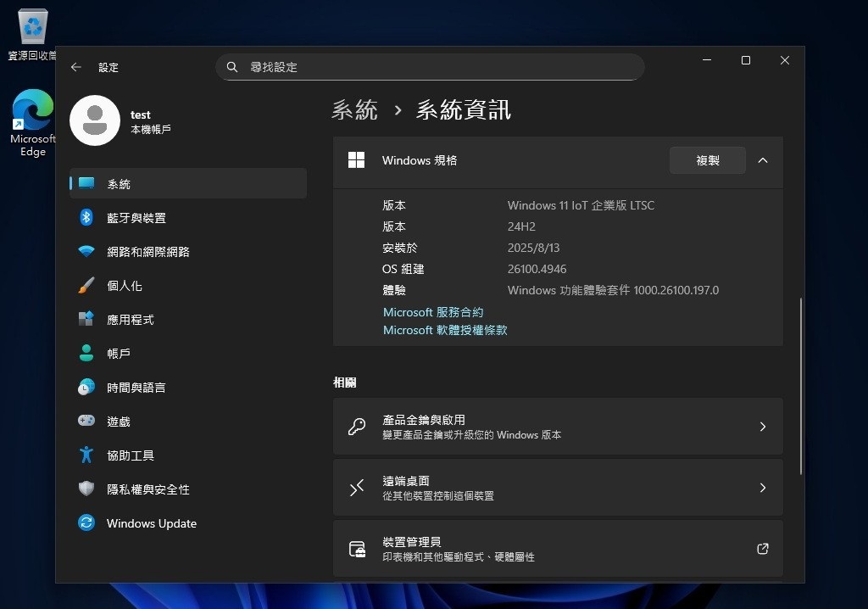Open the 遠端桌面 card
The width and height of the screenshot is (868, 609).
[x=558, y=488]
